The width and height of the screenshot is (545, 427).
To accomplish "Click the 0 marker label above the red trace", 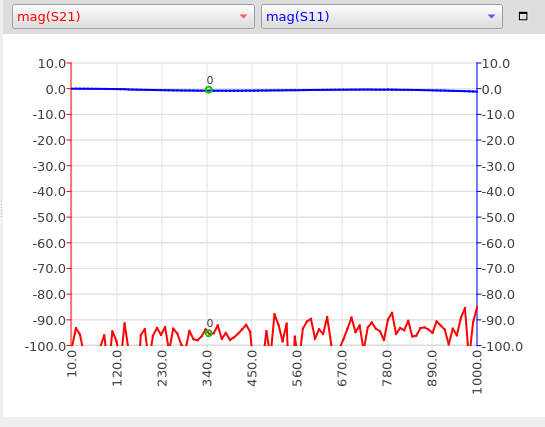I will tap(210, 323).
